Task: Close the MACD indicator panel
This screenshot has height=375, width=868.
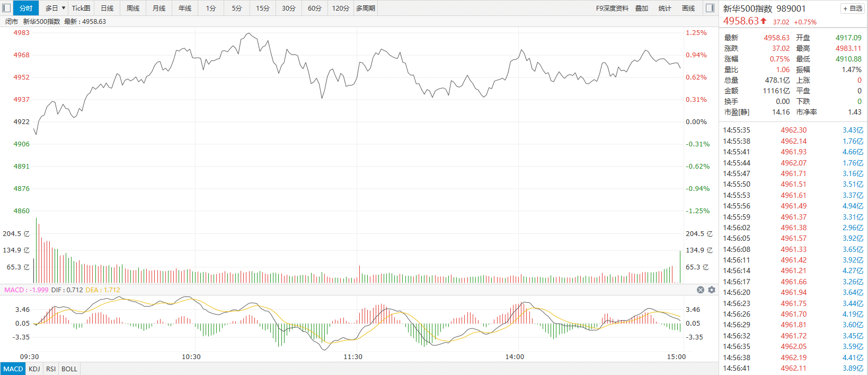Action: click(701, 290)
